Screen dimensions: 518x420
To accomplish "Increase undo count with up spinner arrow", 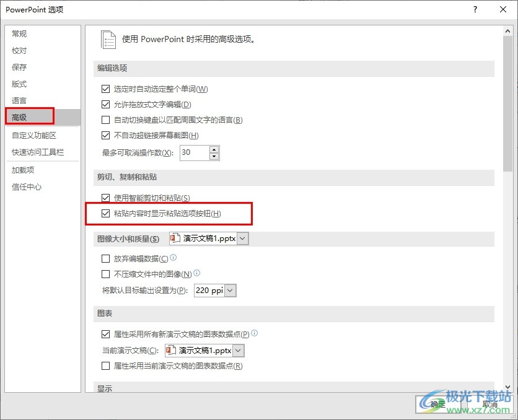I will 214,149.
